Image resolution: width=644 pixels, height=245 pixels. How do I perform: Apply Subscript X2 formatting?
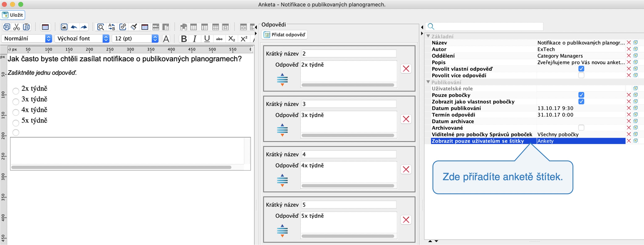tap(232, 39)
